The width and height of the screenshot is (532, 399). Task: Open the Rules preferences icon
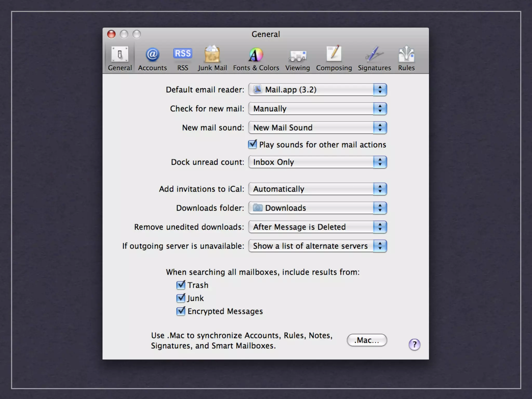point(406,58)
